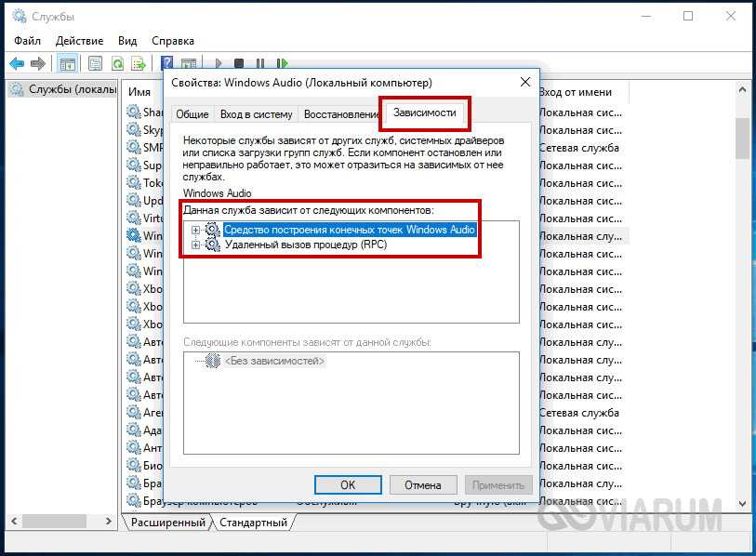The image size is (756, 556).
Task: Open the Вид menu
Action: (127, 41)
